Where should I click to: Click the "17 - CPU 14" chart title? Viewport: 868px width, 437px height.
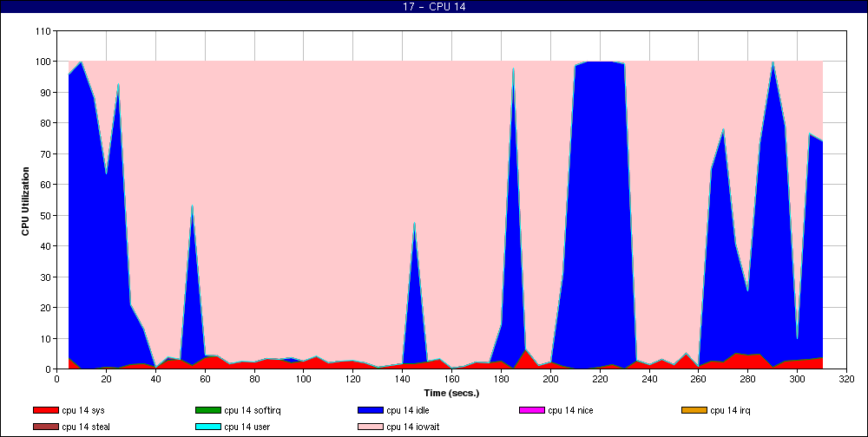434,7
